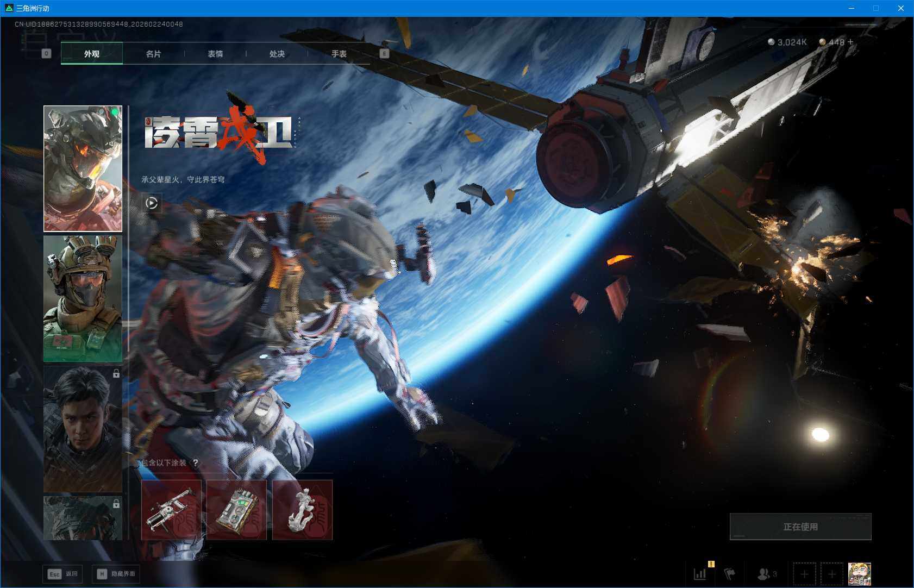Open the gadget case skin item icon
The image size is (914, 588).
(237, 510)
